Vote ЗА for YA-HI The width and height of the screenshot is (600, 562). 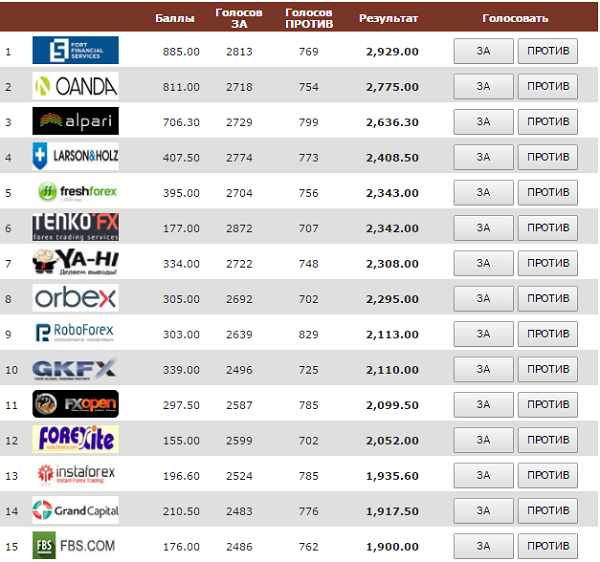[x=483, y=263]
